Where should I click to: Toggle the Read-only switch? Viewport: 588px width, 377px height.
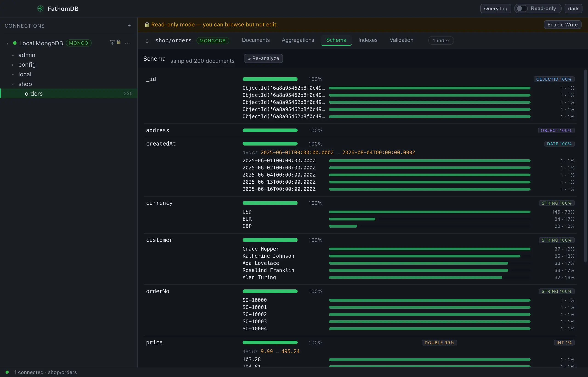tap(521, 9)
